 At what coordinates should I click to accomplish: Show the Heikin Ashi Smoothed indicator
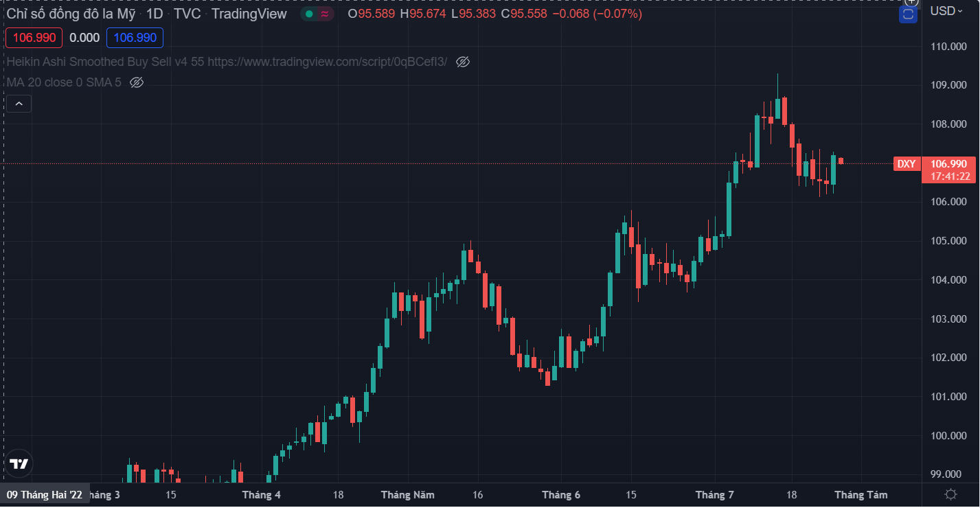coord(463,62)
